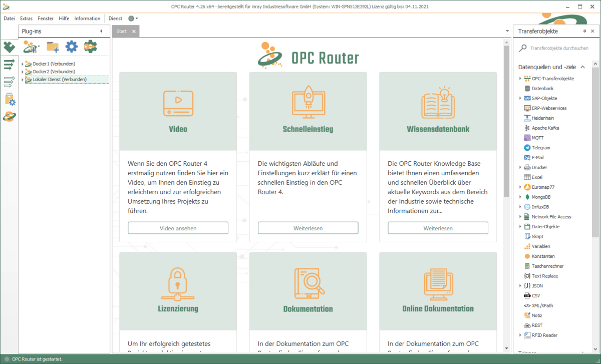The width and height of the screenshot is (601, 364).
Task: Switch to the Start tab
Action: click(x=120, y=31)
